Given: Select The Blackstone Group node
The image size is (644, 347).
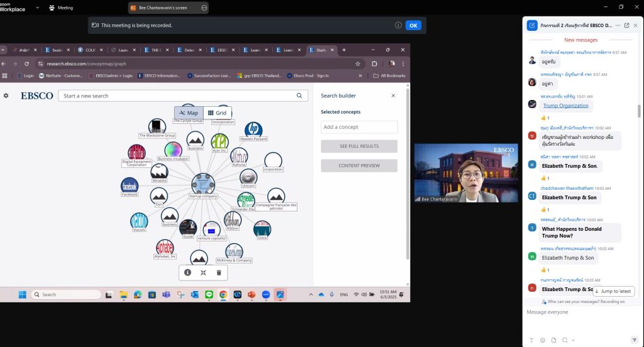Looking at the screenshot, I should (x=157, y=126).
